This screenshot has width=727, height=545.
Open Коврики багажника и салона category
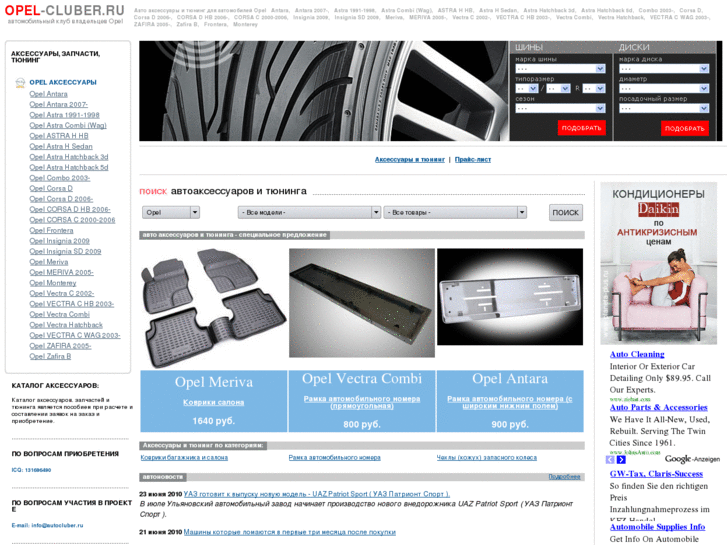point(184,458)
